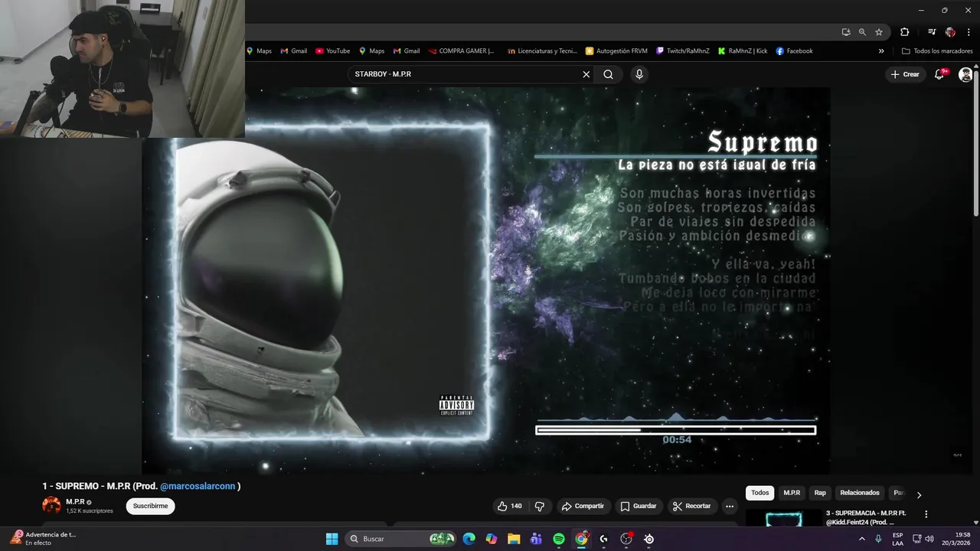Show more filter chips with right arrow
Image resolution: width=980 pixels, height=551 pixels.
[x=919, y=494]
